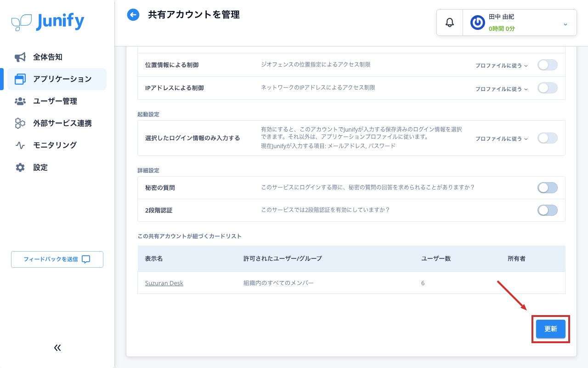Collapse the sidebar with double-chevron icon
This screenshot has height=368, width=588.
57,348
